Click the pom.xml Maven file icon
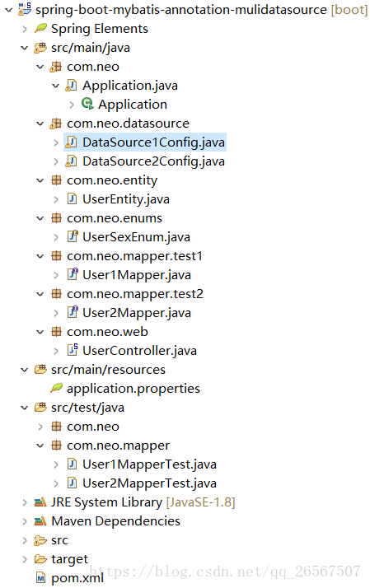 [x=40, y=578]
